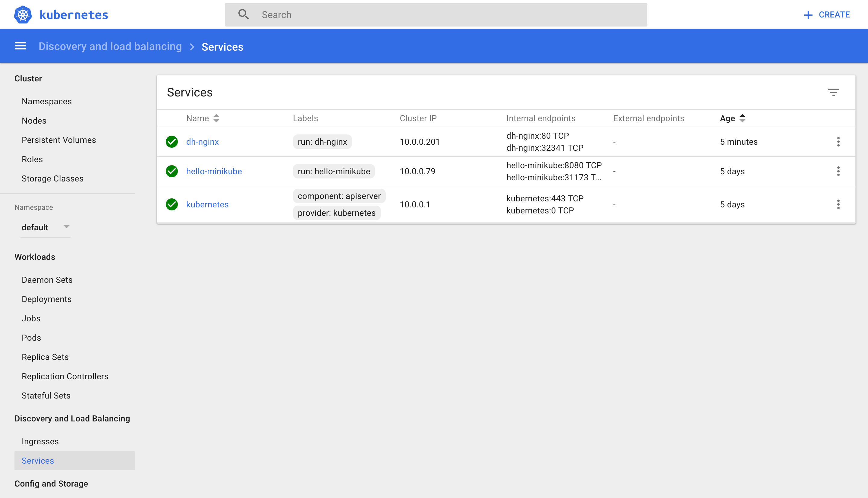
Task: Open Pods in the sidebar
Action: point(31,338)
